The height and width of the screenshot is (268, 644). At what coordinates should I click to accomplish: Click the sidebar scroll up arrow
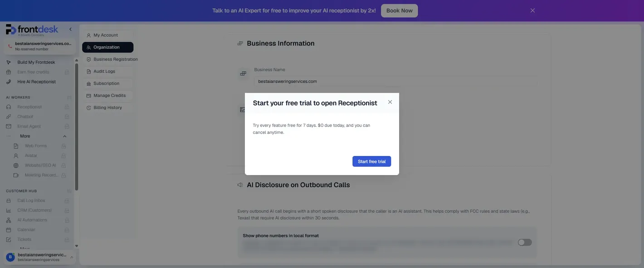tap(76, 60)
